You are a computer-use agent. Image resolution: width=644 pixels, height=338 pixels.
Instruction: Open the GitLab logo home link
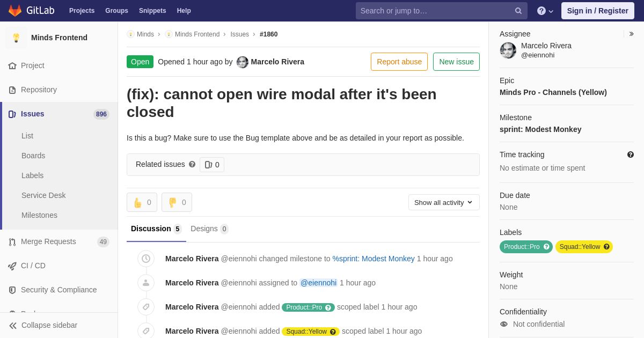pos(31,11)
